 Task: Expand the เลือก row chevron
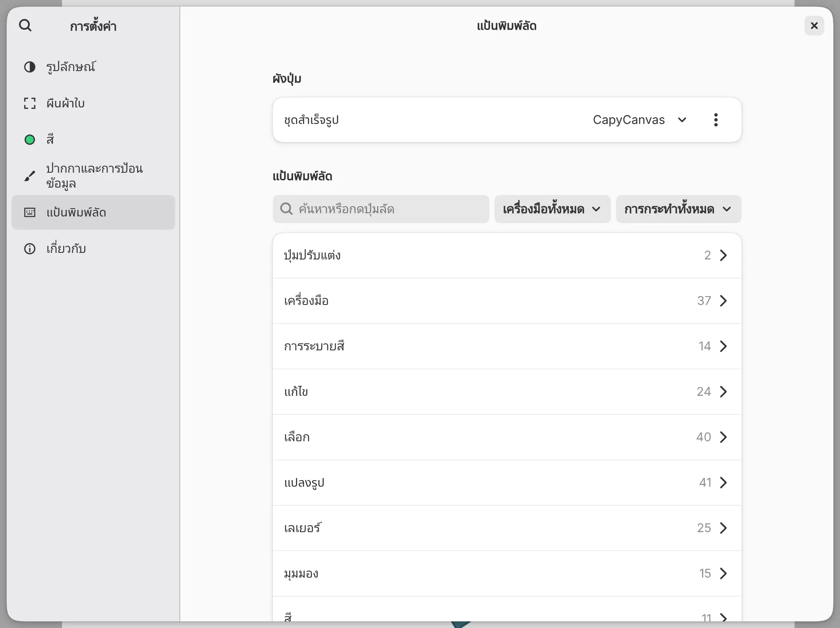[x=723, y=437]
